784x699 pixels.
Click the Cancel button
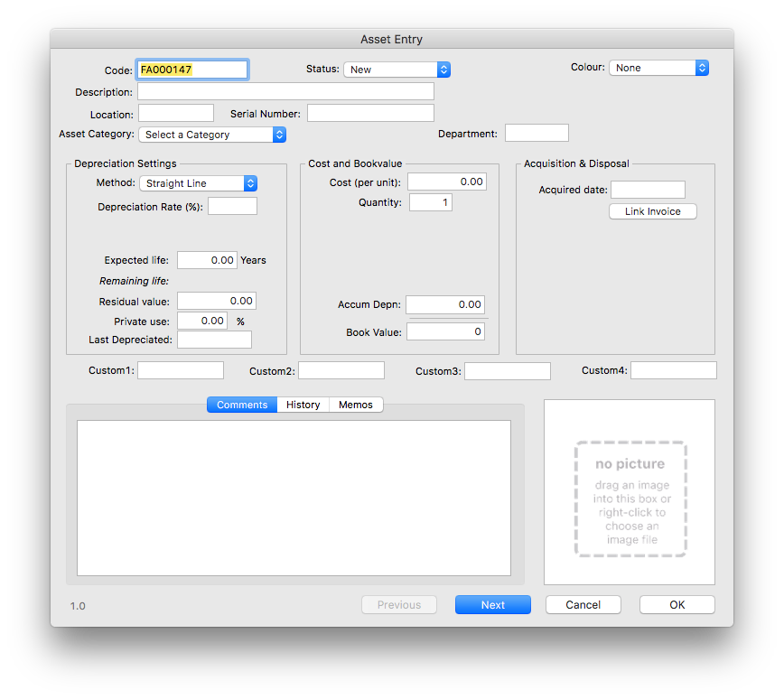583,604
